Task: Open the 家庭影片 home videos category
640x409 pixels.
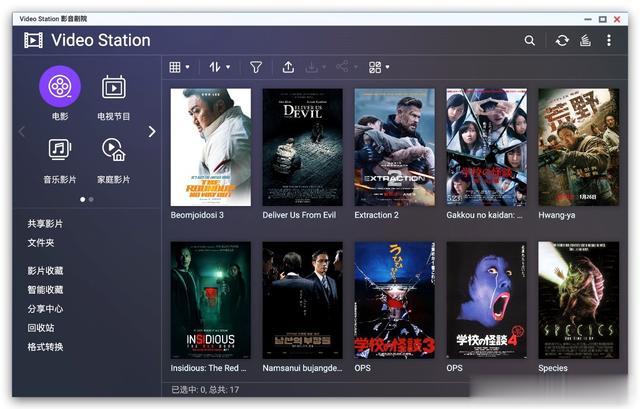Action: 113,149
